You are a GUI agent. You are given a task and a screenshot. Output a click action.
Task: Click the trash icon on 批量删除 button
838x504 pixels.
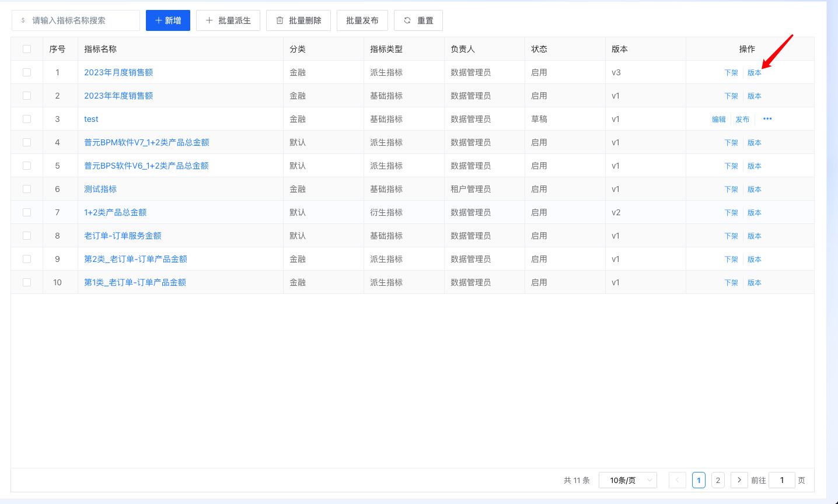[x=281, y=20]
